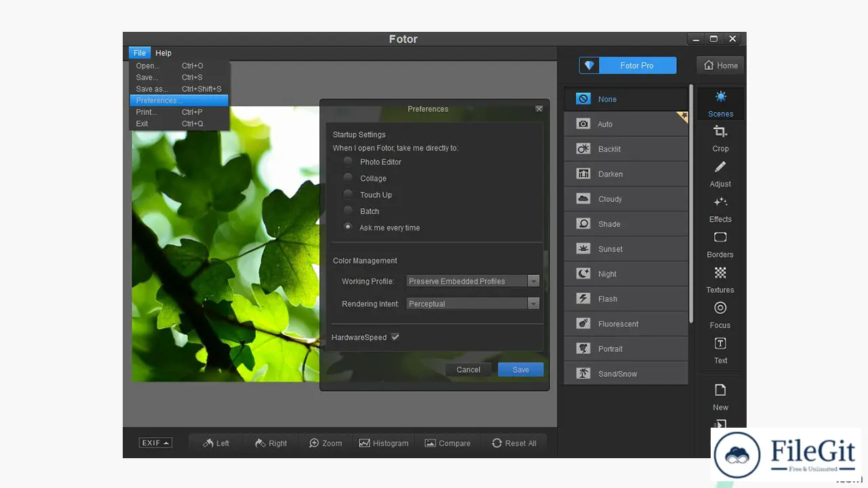This screenshot has width=868, height=488.
Task: Apply the Cloudy scene preset
Action: click(626, 199)
